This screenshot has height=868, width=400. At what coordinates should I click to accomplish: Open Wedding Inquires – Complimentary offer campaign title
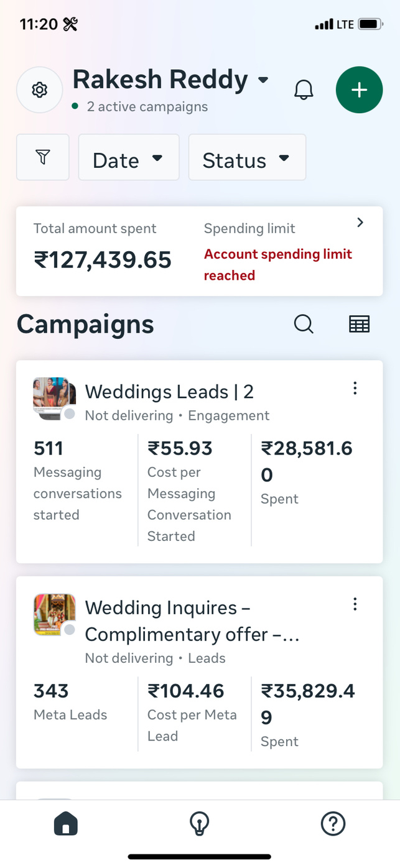192,621
